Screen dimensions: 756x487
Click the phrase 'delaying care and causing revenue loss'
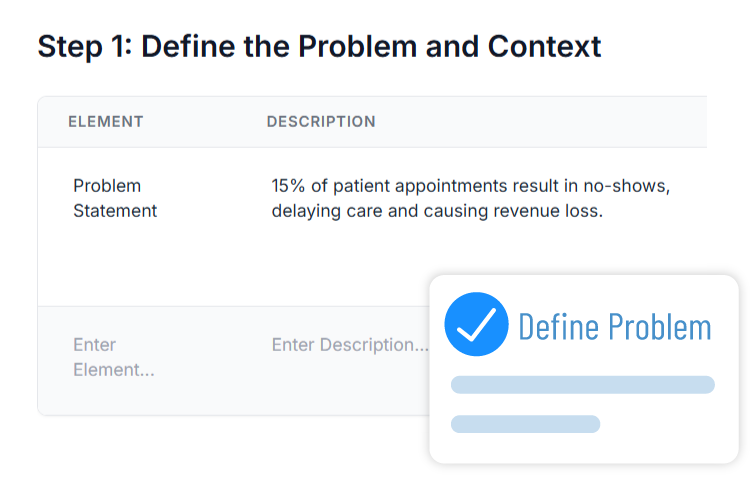(x=437, y=211)
